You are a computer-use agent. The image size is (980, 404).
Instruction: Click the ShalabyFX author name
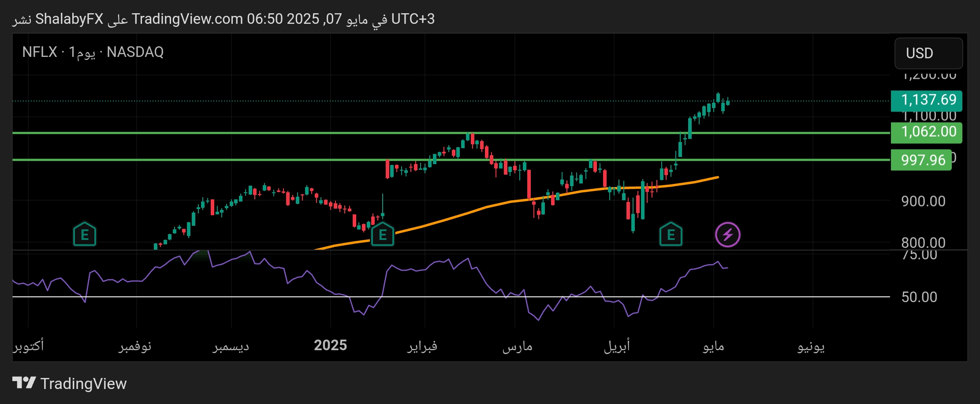pos(69,19)
